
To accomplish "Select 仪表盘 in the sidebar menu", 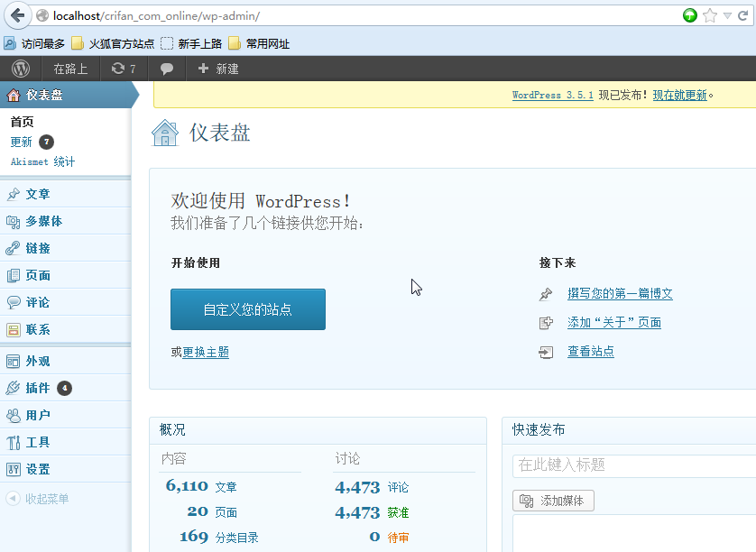I will pyautogui.click(x=66, y=95).
